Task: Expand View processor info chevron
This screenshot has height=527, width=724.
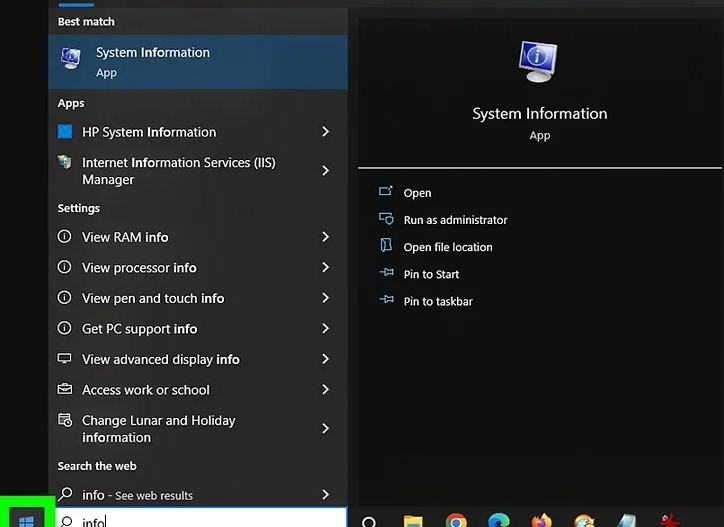Action: [x=326, y=267]
